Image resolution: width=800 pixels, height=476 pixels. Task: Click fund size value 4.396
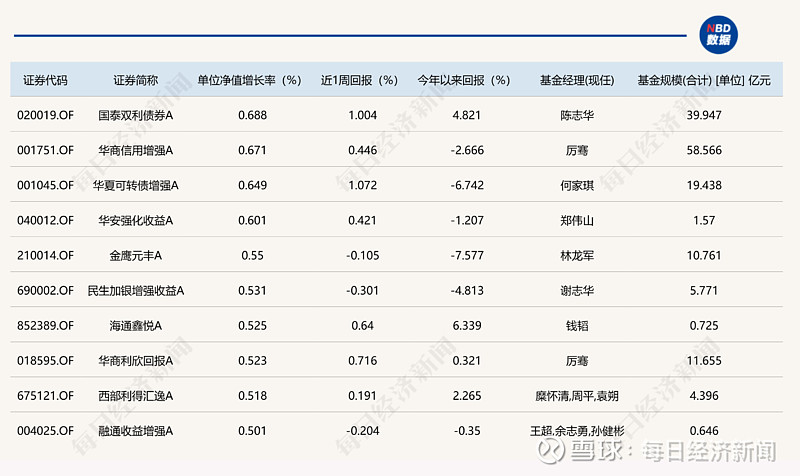pos(704,396)
